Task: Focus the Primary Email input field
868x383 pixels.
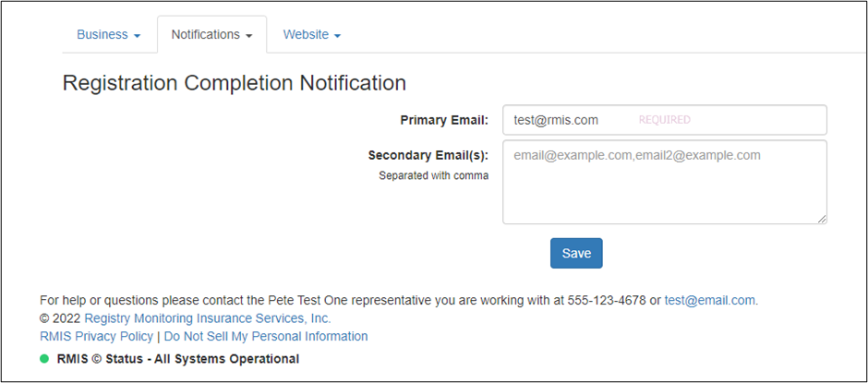Action: click(x=664, y=120)
